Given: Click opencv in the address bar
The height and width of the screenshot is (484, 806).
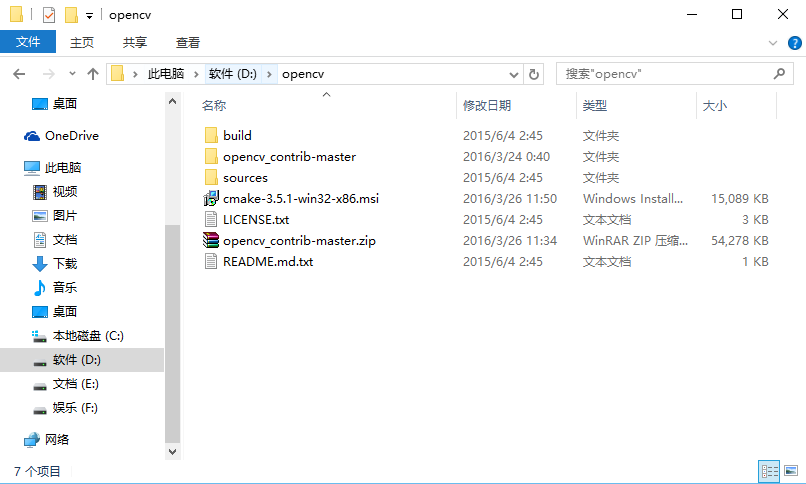Looking at the screenshot, I should pos(303,74).
